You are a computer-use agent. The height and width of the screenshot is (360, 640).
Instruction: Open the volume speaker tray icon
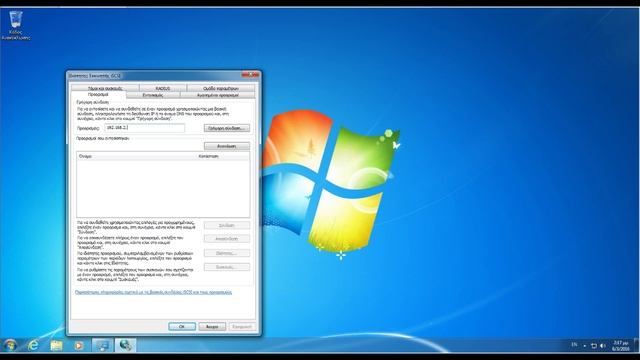pyautogui.click(x=603, y=346)
